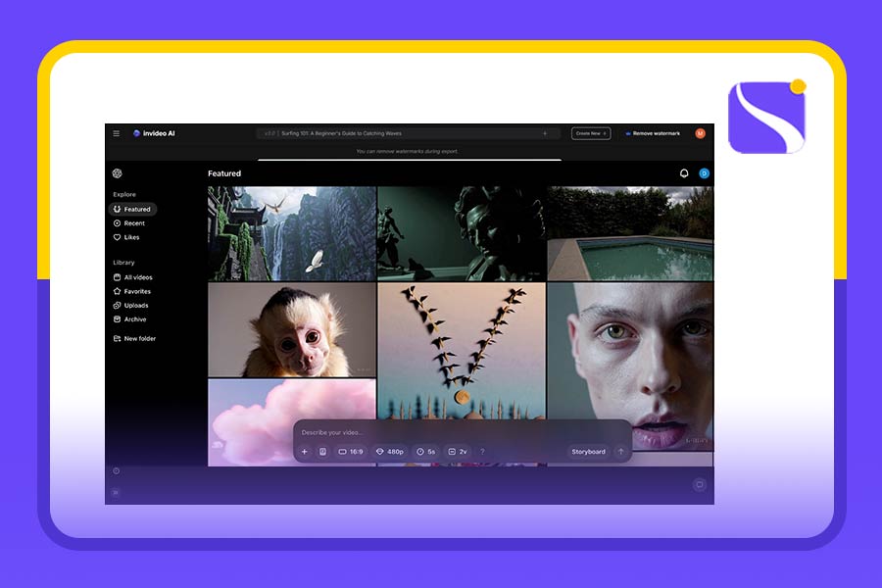Click the orange profile avatar in top bar
Viewport: 882px width, 588px height.
pyautogui.click(x=700, y=133)
